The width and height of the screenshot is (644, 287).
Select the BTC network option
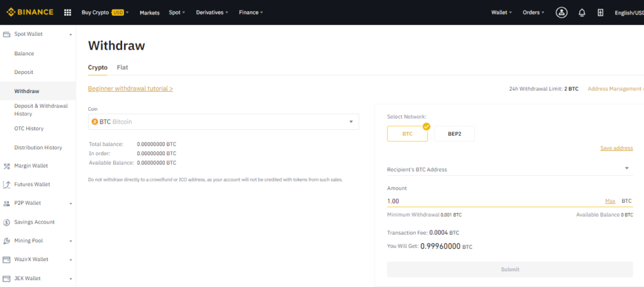pyautogui.click(x=408, y=134)
